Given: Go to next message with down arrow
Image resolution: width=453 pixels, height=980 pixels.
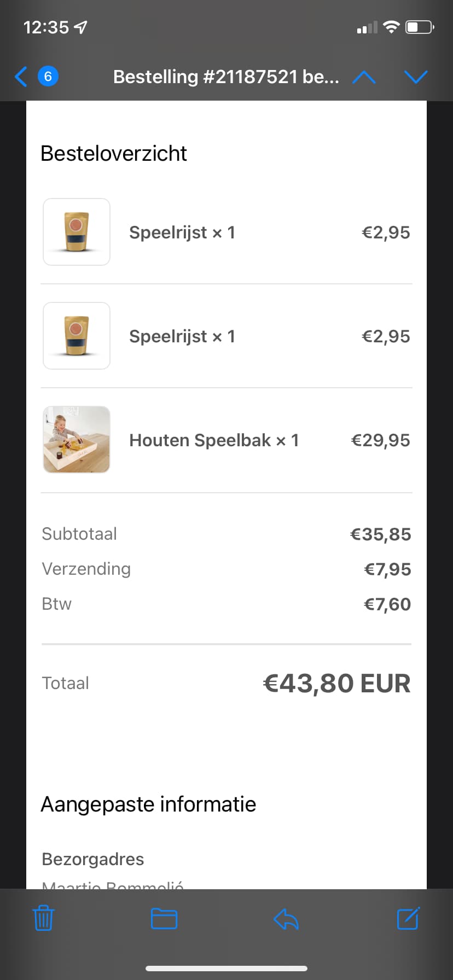Looking at the screenshot, I should (416, 77).
